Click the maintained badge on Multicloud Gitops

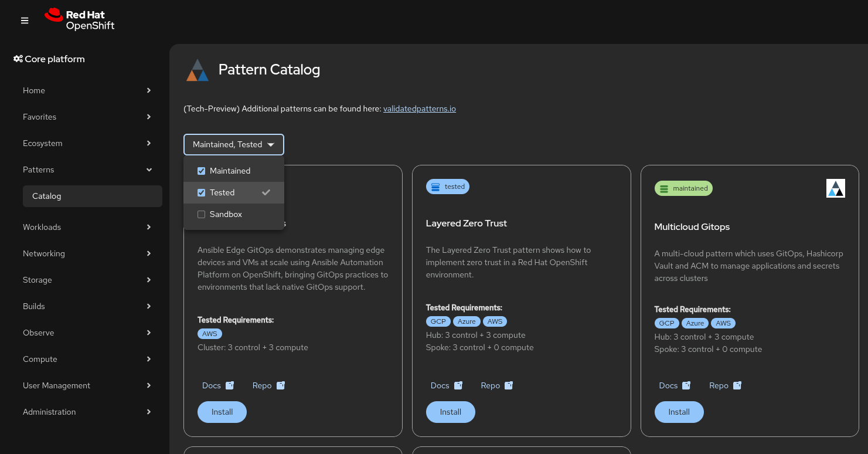[x=683, y=188]
